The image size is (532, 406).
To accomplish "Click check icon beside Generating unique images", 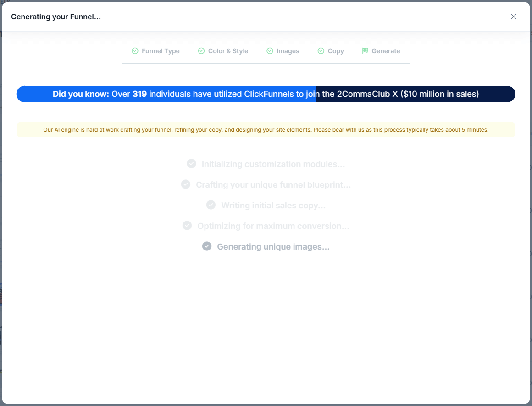I will pyautogui.click(x=207, y=246).
